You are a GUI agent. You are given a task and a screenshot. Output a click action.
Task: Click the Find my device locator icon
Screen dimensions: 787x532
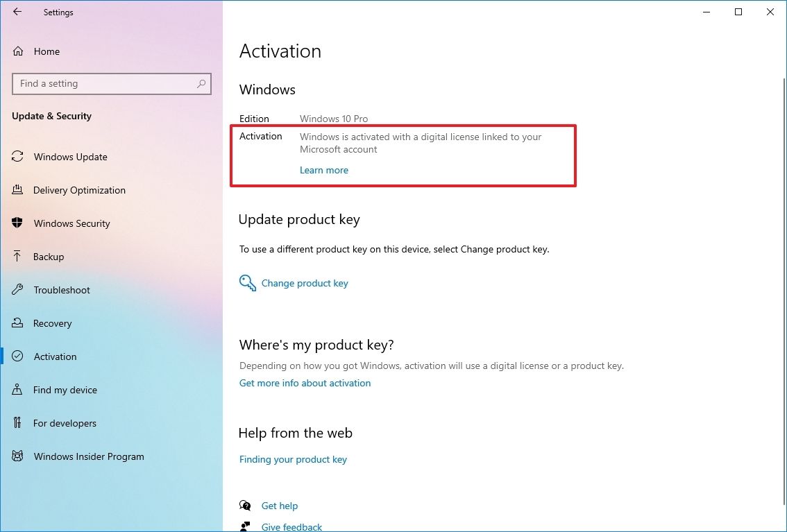tap(17, 390)
